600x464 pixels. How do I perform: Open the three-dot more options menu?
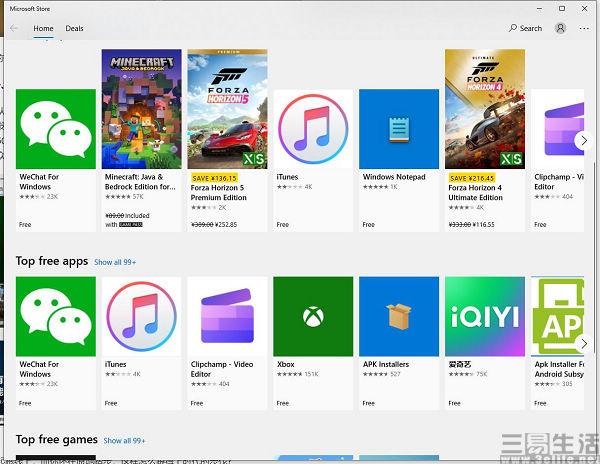585,28
